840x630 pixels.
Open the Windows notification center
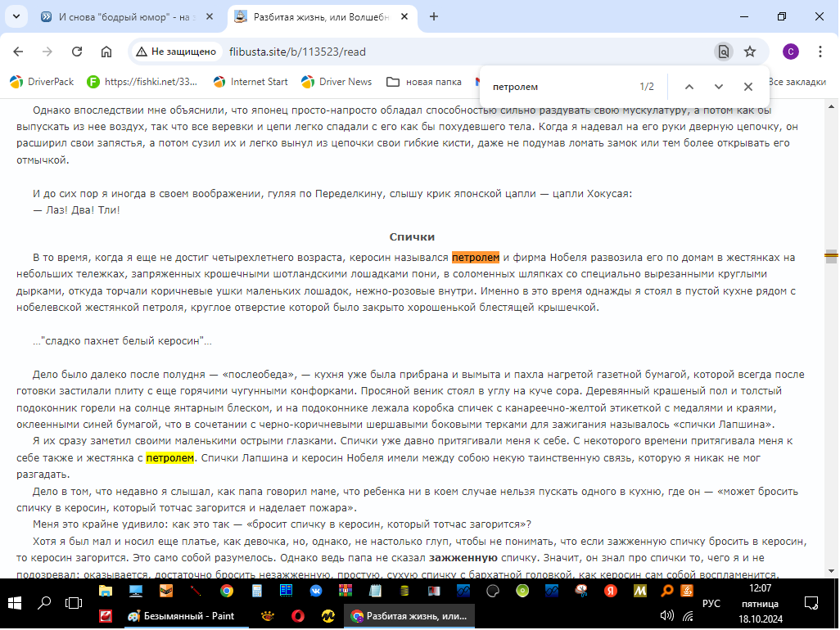(811, 603)
